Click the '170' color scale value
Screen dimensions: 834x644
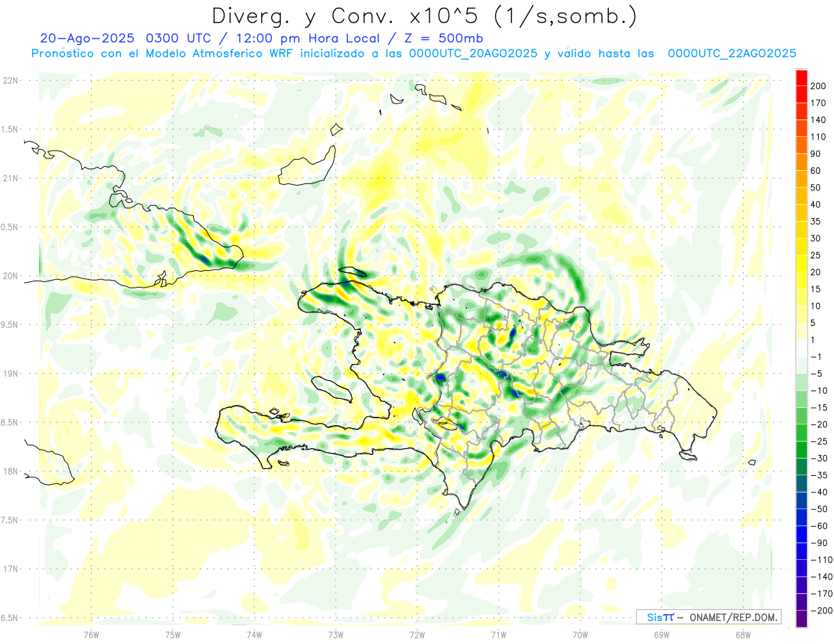click(819, 103)
